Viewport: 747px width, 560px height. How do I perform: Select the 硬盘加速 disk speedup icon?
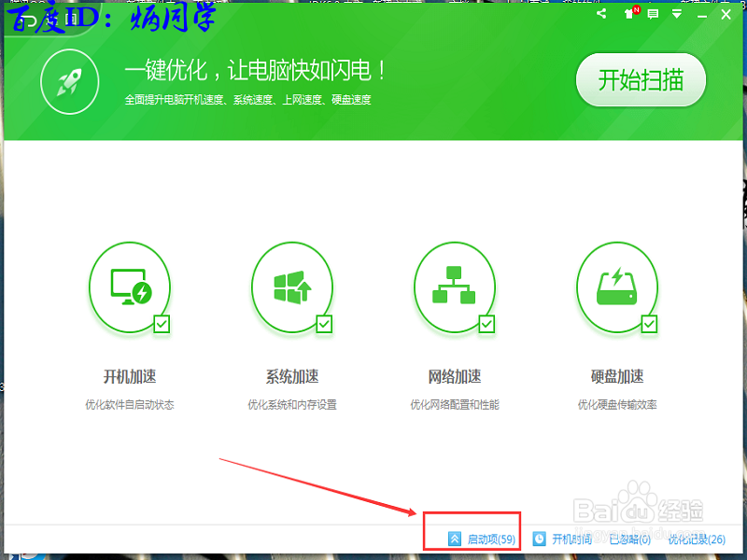click(617, 287)
